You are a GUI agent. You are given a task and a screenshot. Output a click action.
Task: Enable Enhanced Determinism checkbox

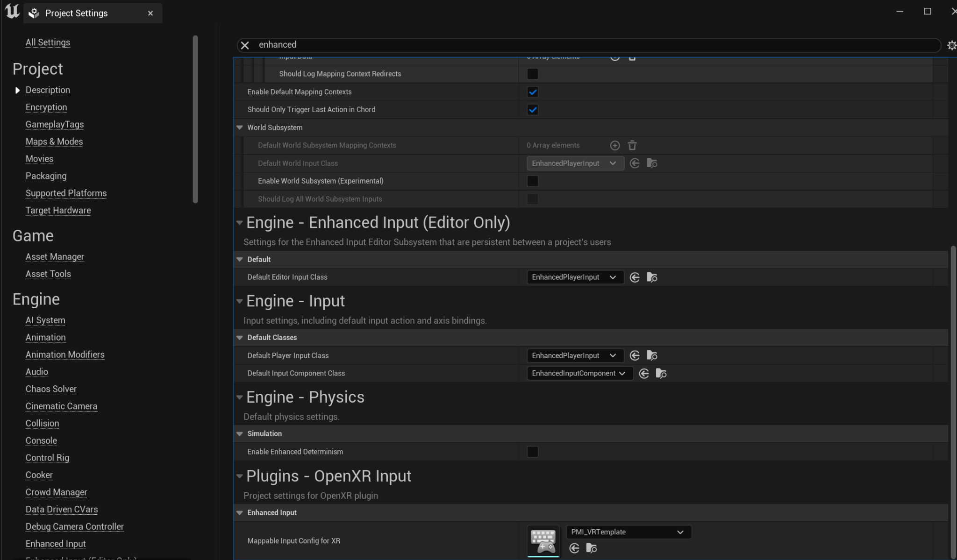coord(533,452)
